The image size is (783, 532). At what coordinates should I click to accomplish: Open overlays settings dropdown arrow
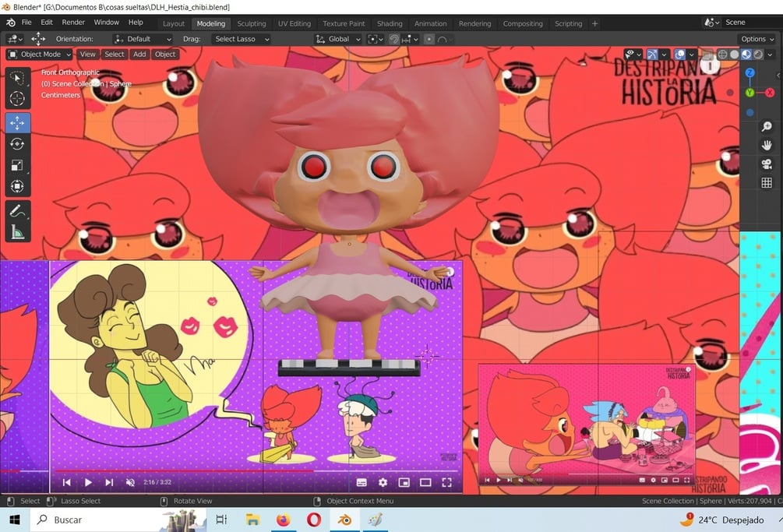[x=691, y=55]
